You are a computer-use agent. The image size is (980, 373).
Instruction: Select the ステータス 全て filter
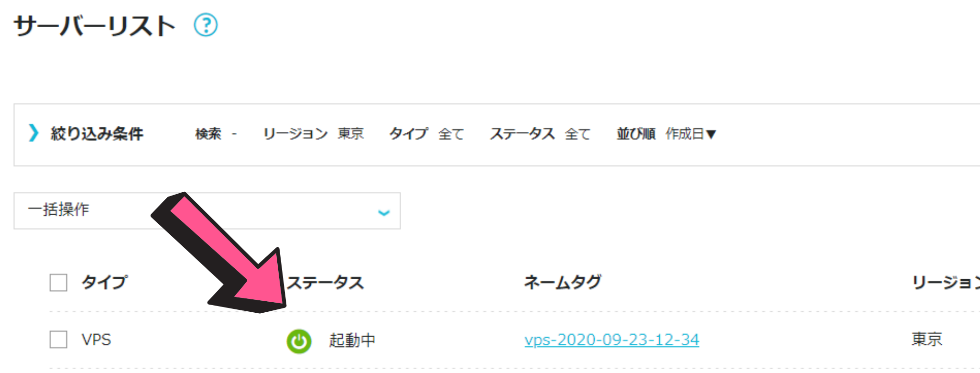coord(540,134)
